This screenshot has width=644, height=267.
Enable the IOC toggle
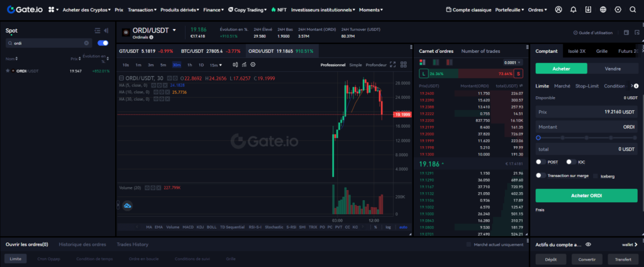[x=571, y=162]
